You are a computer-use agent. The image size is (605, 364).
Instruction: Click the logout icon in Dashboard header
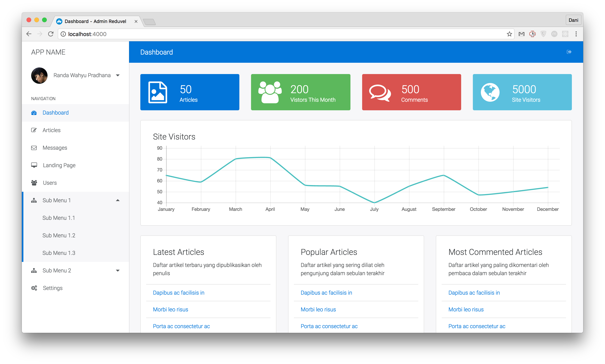click(x=569, y=52)
